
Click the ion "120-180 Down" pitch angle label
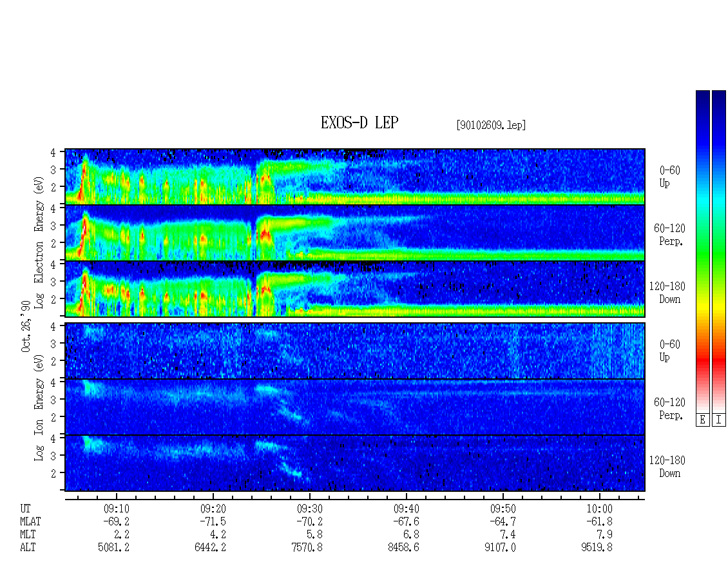click(x=667, y=467)
